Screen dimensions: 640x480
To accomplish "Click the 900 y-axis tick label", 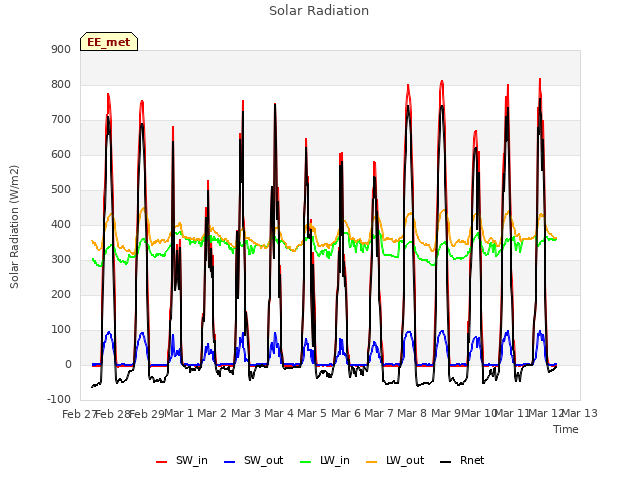I will point(61,49).
